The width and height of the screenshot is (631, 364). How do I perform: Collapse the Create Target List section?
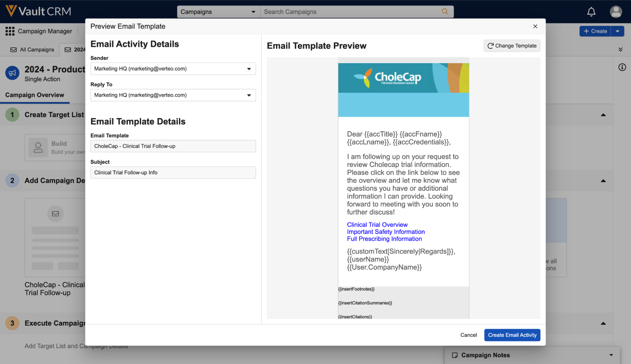click(603, 115)
